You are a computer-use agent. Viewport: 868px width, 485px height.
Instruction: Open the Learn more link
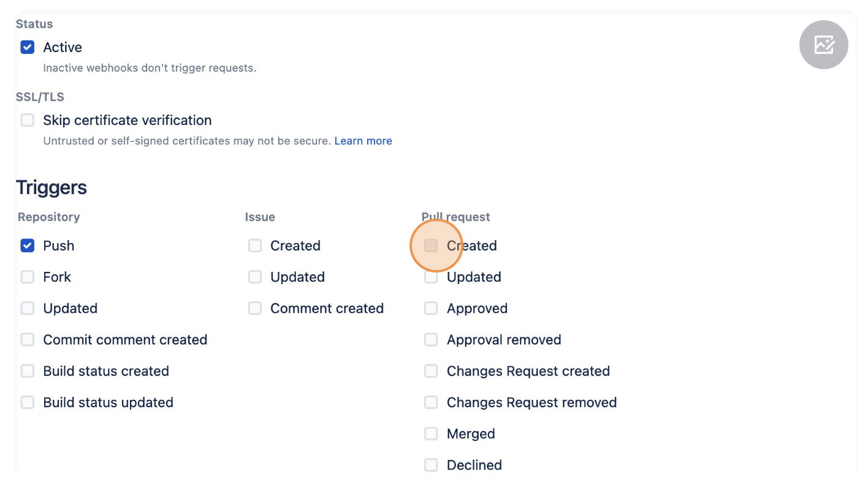363,141
